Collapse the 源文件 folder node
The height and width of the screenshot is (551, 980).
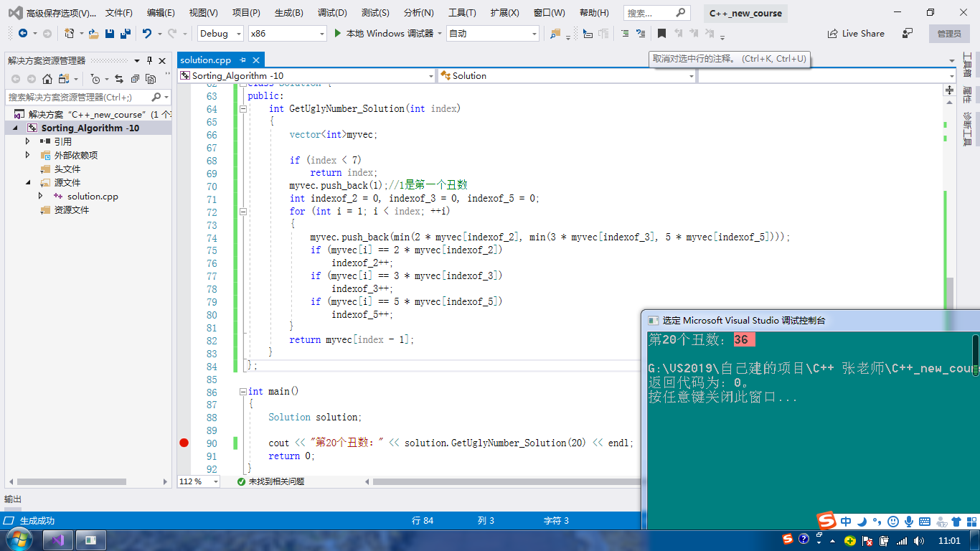(x=28, y=183)
